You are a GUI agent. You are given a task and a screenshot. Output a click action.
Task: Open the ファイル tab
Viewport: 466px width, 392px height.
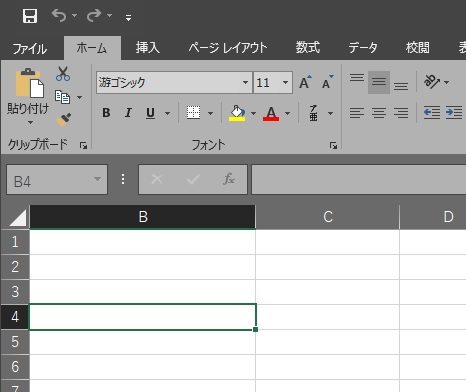point(30,49)
